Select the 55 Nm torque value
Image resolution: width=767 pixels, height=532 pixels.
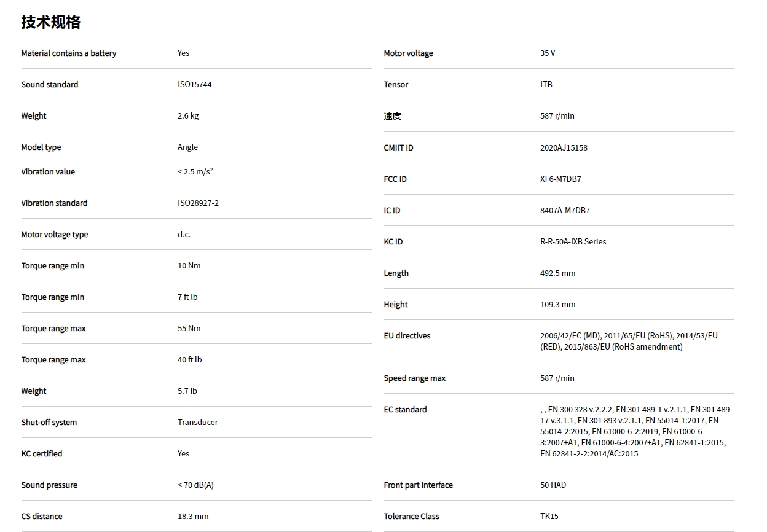tap(189, 329)
